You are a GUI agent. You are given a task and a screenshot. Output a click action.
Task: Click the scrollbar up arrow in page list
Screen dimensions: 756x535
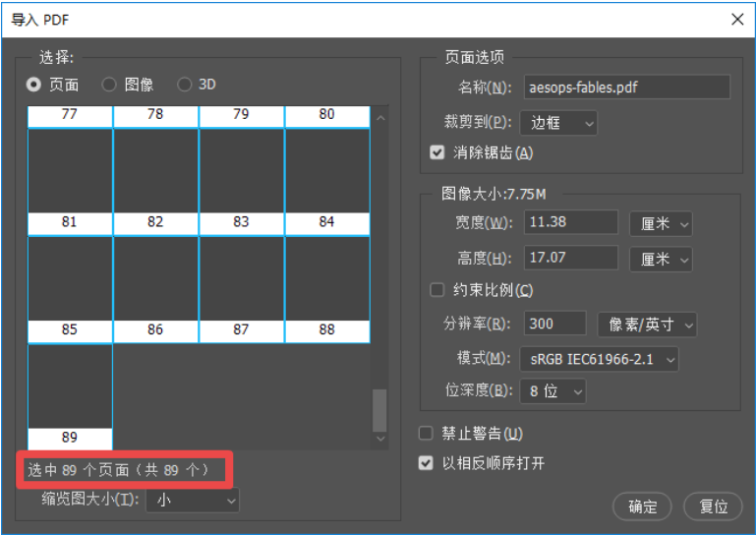click(x=380, y=118)
